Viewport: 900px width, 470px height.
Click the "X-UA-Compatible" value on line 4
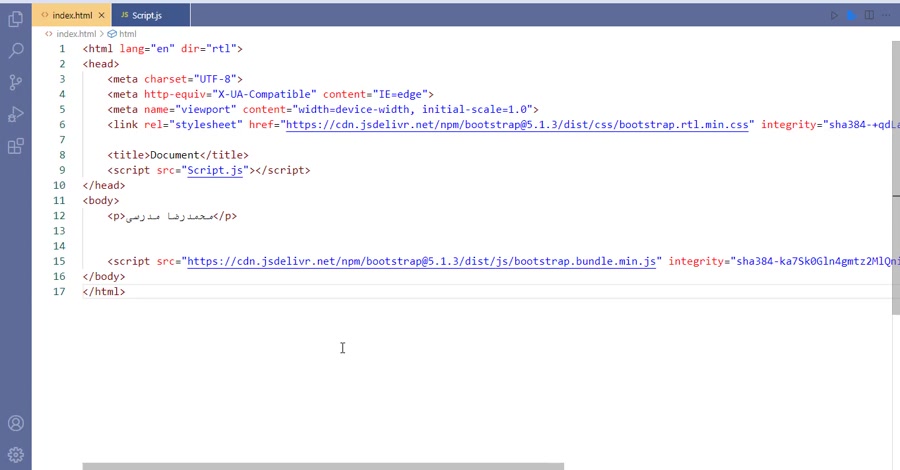(x=264, y=94)
